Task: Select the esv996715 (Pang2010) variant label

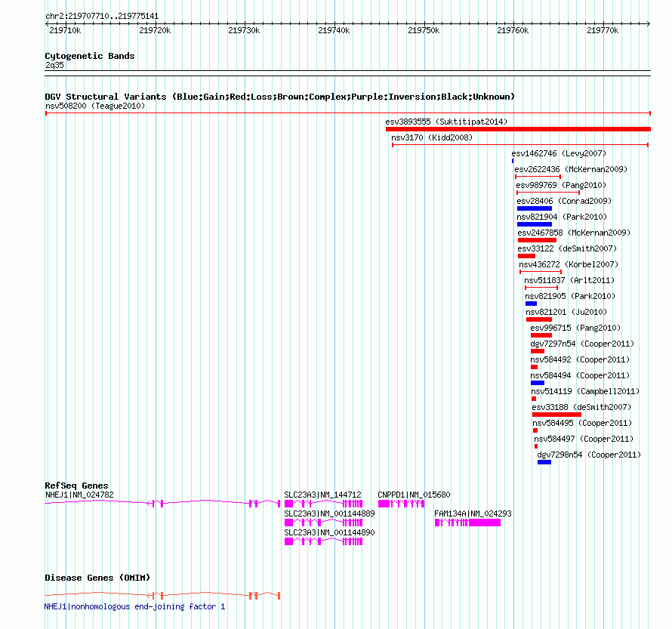Action: click(575, 328)
